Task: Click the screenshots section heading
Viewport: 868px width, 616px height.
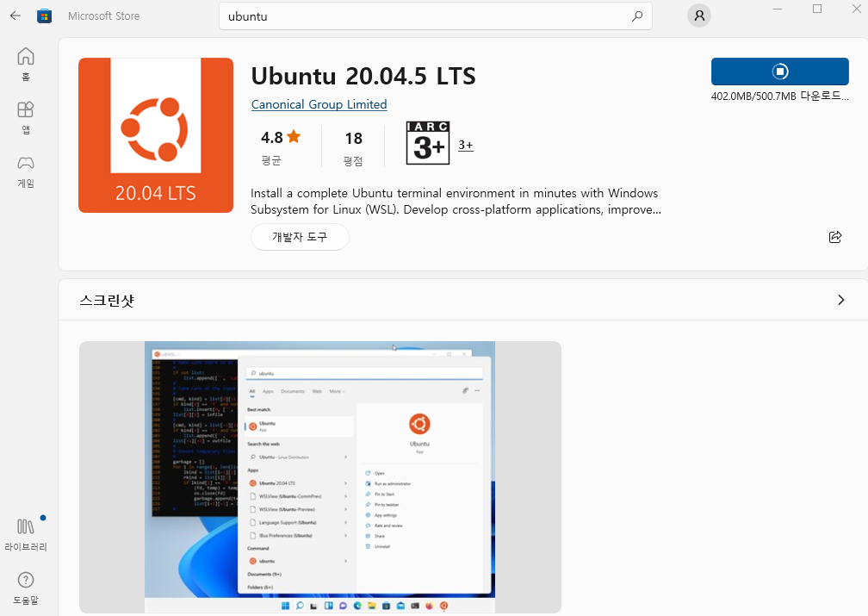Action: [x=107, y=300]
